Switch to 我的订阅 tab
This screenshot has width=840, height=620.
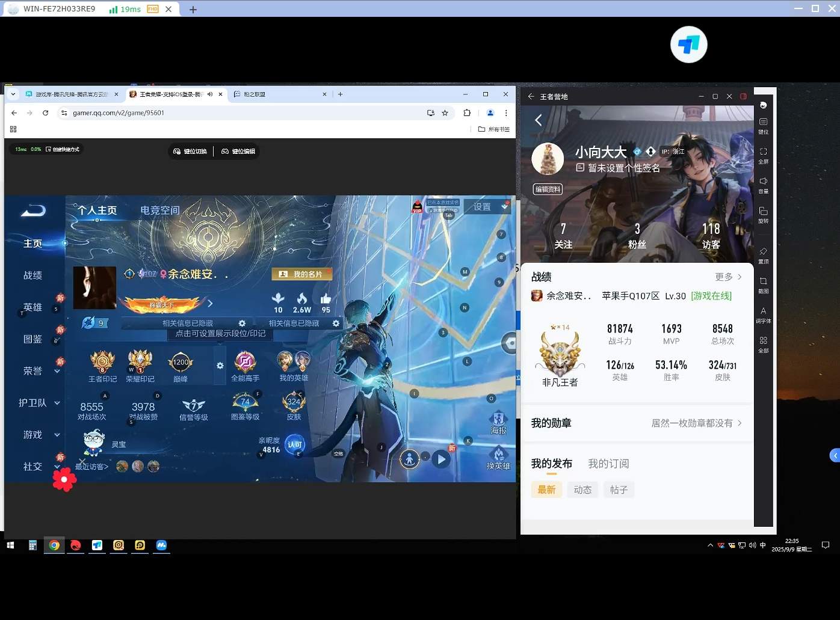point(608,464)
